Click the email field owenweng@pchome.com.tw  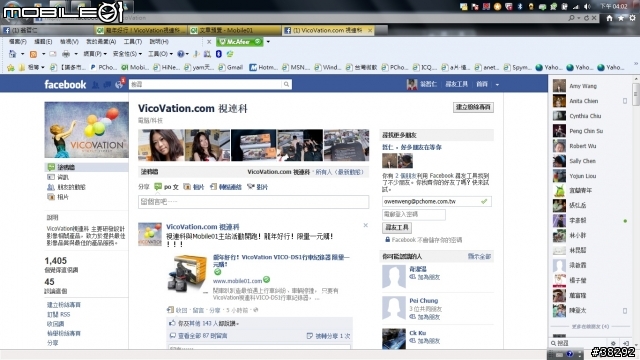coord(437,201)
